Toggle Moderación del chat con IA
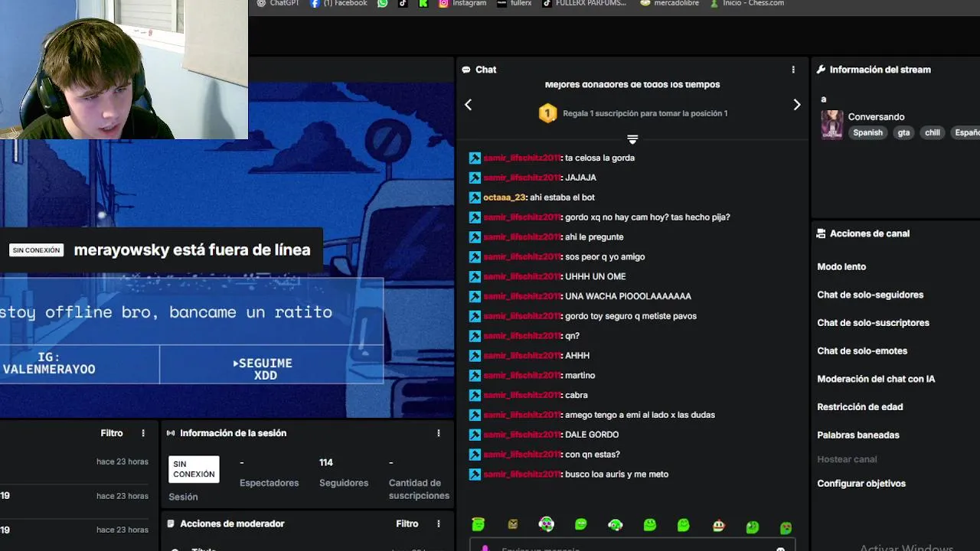 click(x=876, y=379)
